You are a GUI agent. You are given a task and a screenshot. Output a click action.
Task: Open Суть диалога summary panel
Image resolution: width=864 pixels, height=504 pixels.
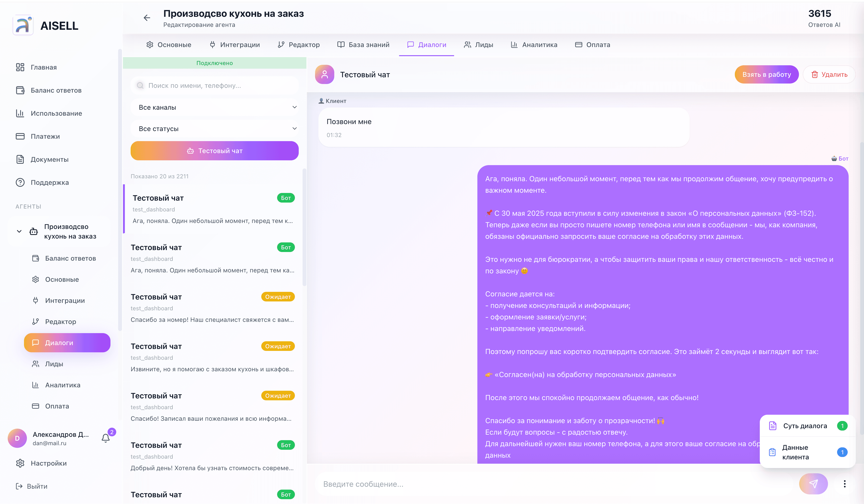click(x=805, y=426)
